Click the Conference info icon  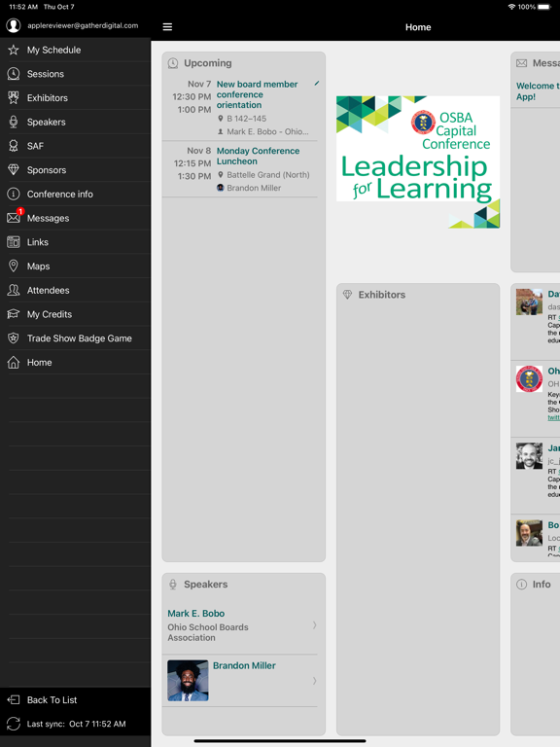(14, 194)
